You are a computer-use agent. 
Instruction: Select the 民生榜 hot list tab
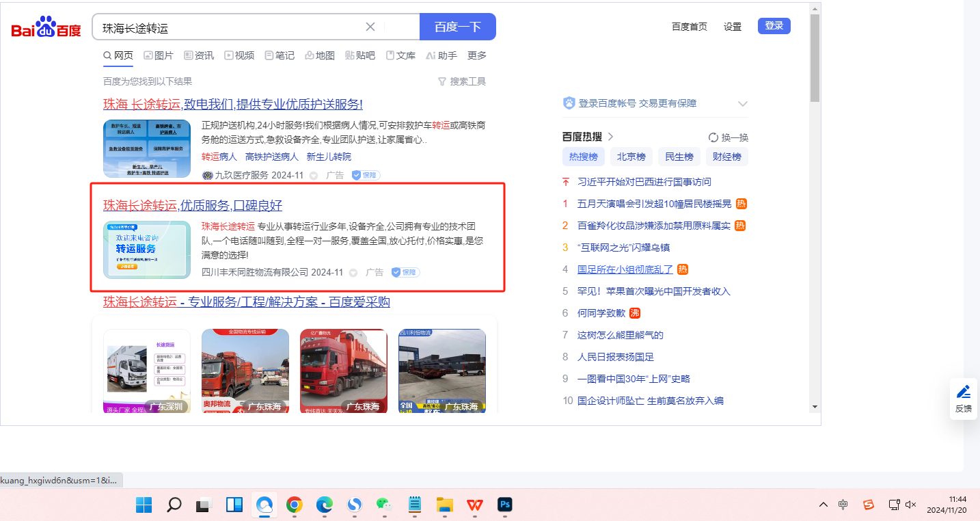pos(679,157)
